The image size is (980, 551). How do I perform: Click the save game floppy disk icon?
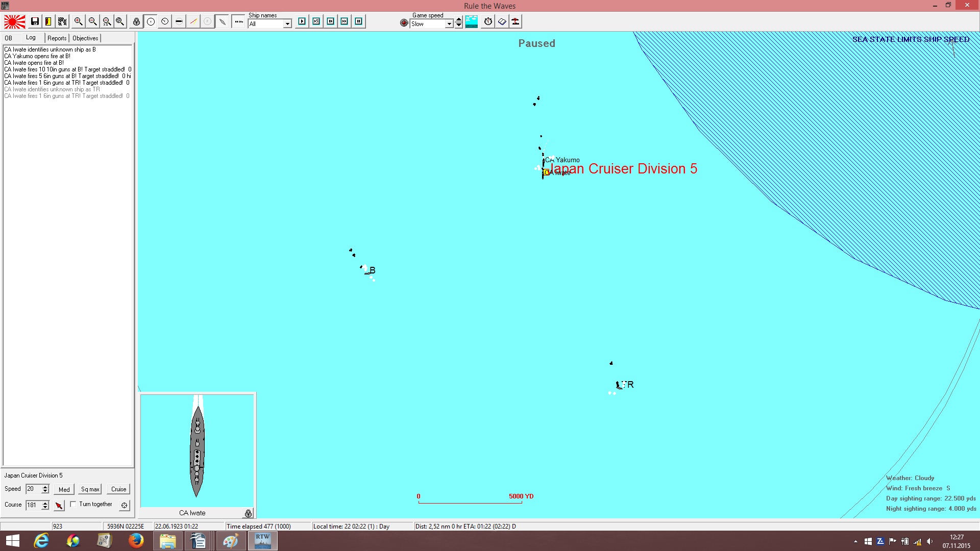35,21
